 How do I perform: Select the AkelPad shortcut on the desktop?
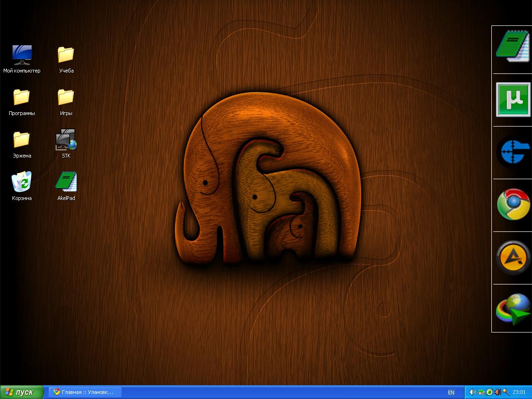tap(66, 182)
